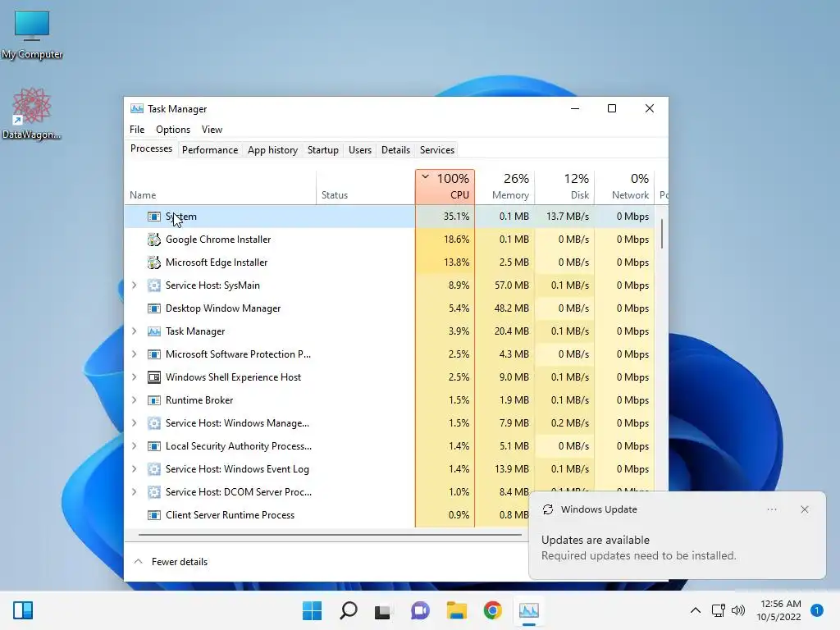Click the network tray icon
This screenshot has width=840, height=630.
pyautogui.click(x=719, y=610)
